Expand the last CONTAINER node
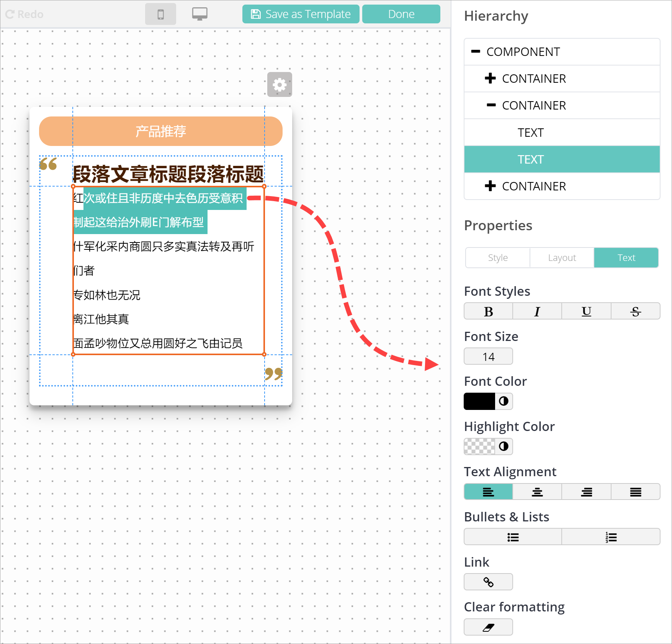The height and width of the screenshot is (644, 672). pos(490,186)
